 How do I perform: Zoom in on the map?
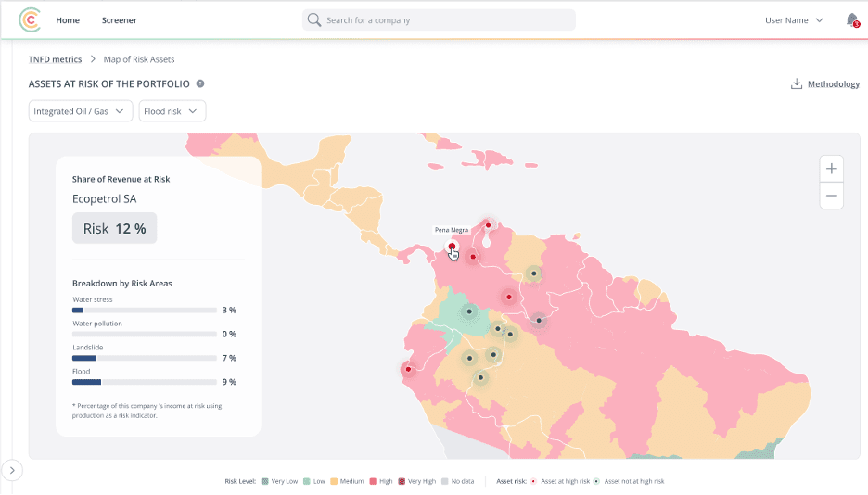pyautogui.click(x=832, y=169)
